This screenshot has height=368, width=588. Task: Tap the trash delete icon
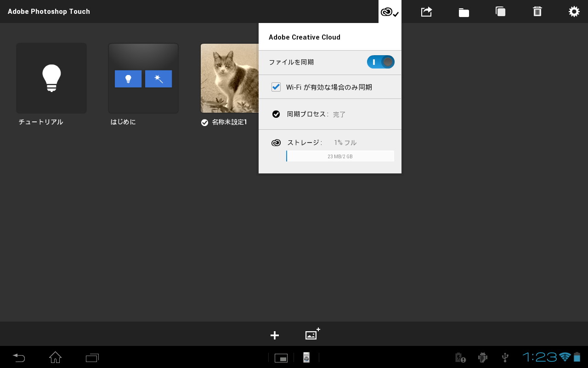click(537, 11)
